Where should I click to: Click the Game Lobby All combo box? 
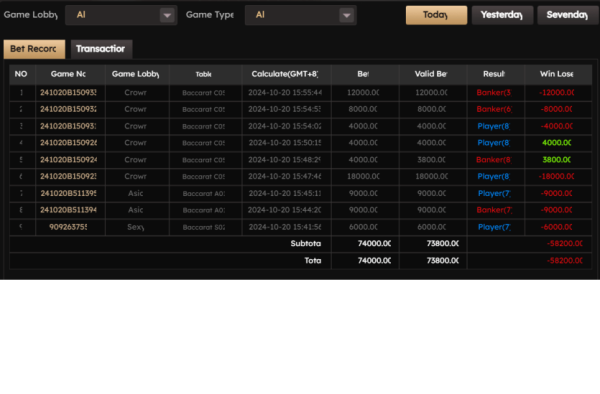121,15
